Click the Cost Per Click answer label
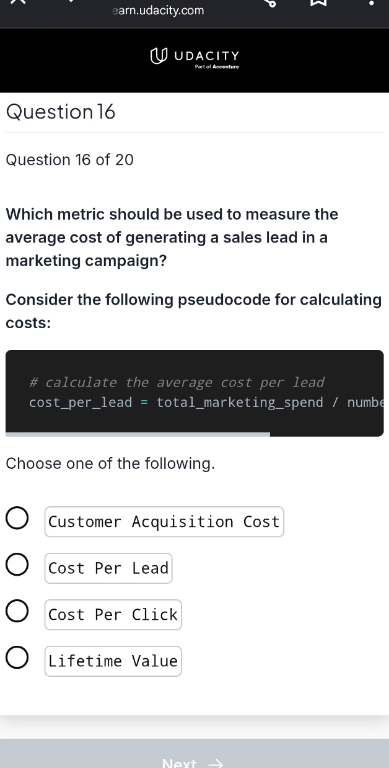 click(113, 615)
